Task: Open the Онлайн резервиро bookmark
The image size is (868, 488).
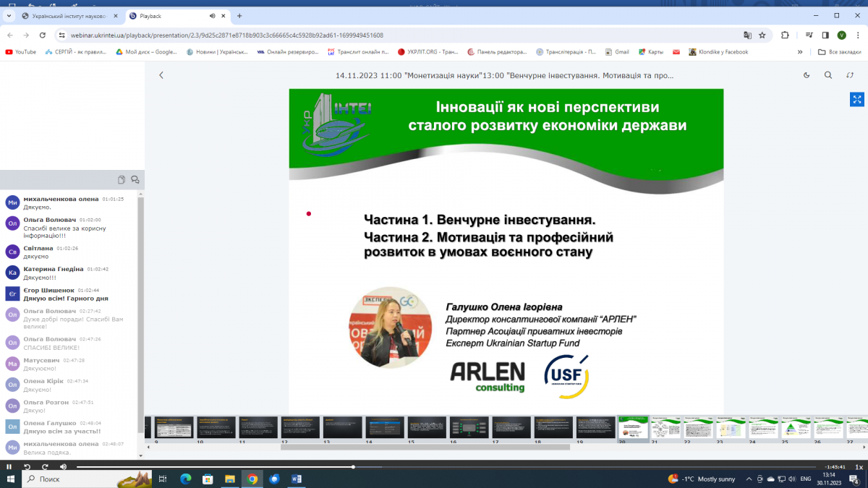Action: [x=287, y=52]
